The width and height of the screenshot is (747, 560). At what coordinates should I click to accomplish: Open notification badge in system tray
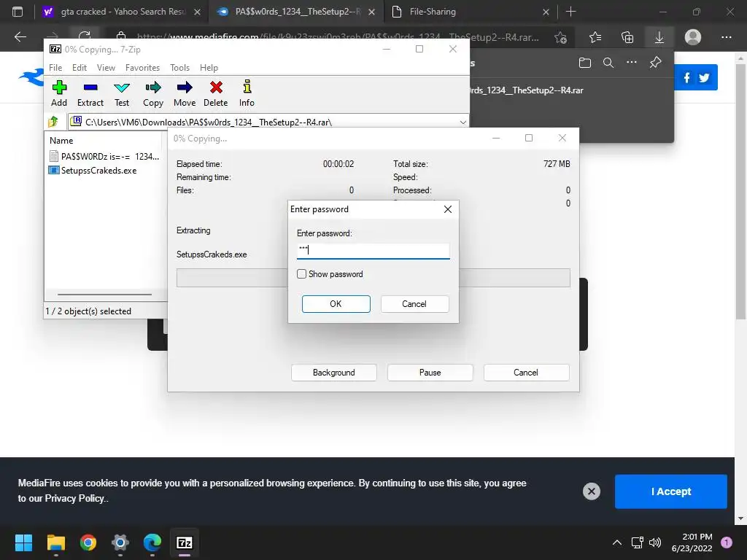point(727,542)
